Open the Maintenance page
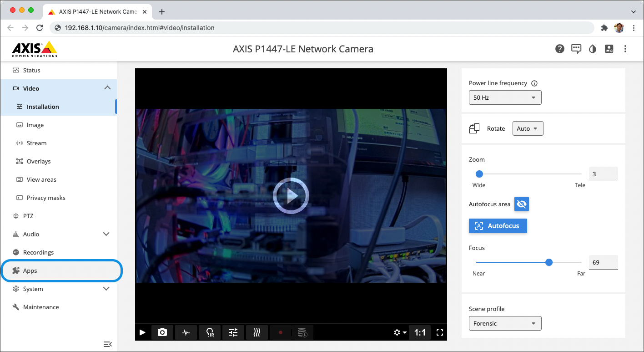The width and height of the screenshot is (644, 352). click(58, 307)
